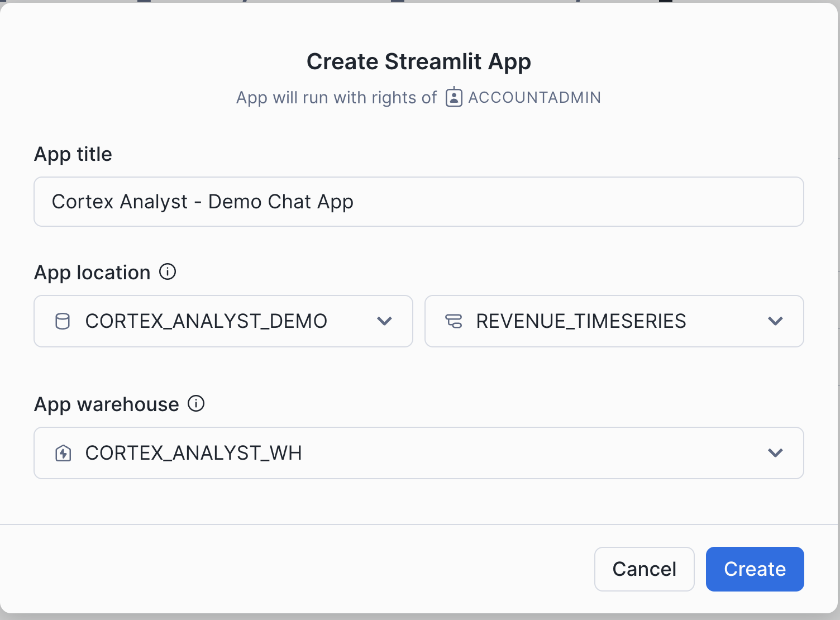Click the App location field label
The width and height of the screenshot is (840, 620).
(x=92, y=272)
